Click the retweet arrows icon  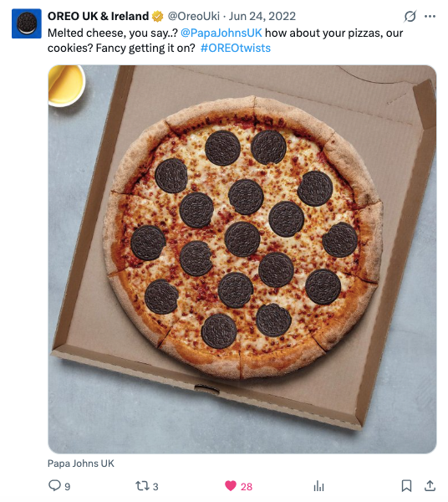pos(142,486)
